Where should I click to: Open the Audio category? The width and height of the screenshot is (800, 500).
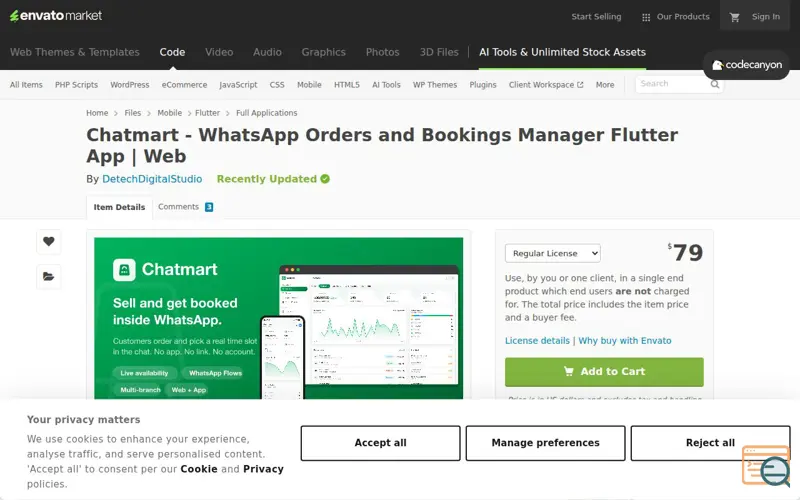[267, 52]
